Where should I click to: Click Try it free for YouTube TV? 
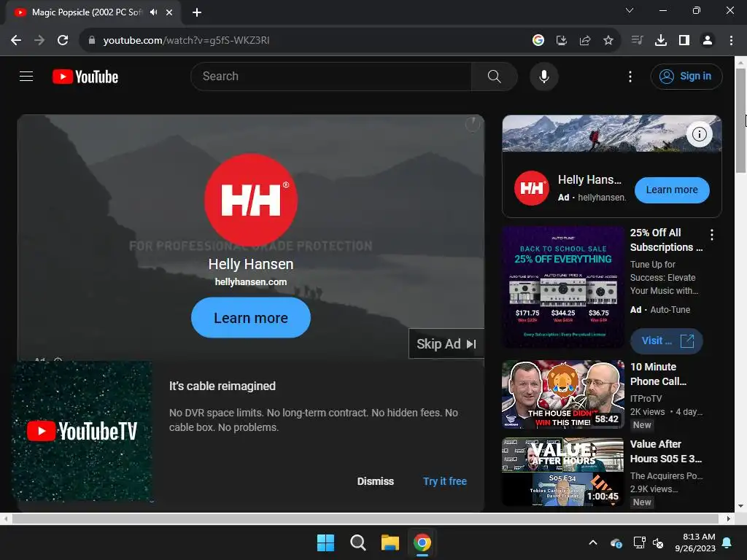tap(444, 481)
